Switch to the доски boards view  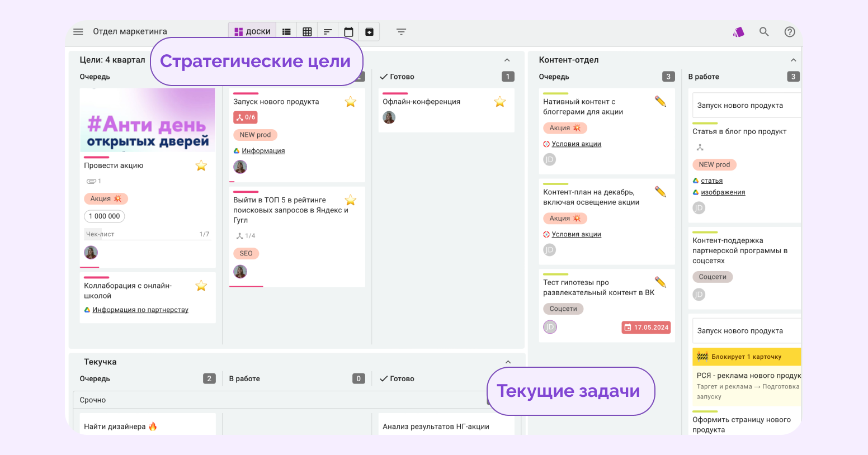[252, 32]
